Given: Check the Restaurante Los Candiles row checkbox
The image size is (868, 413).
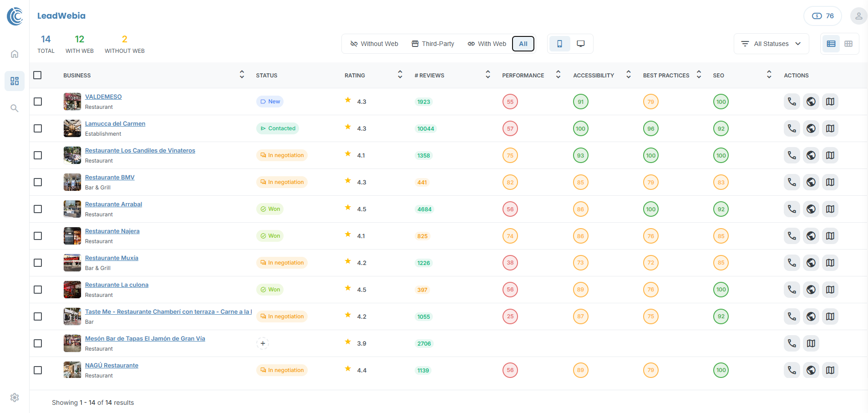Looking at the screenshot, I should coord(38,155).
